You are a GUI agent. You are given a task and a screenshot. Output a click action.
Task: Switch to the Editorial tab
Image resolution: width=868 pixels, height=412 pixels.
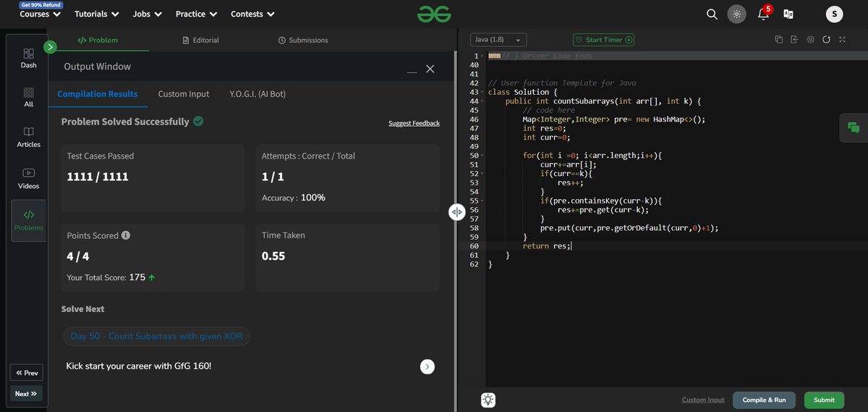coord(200,40)
